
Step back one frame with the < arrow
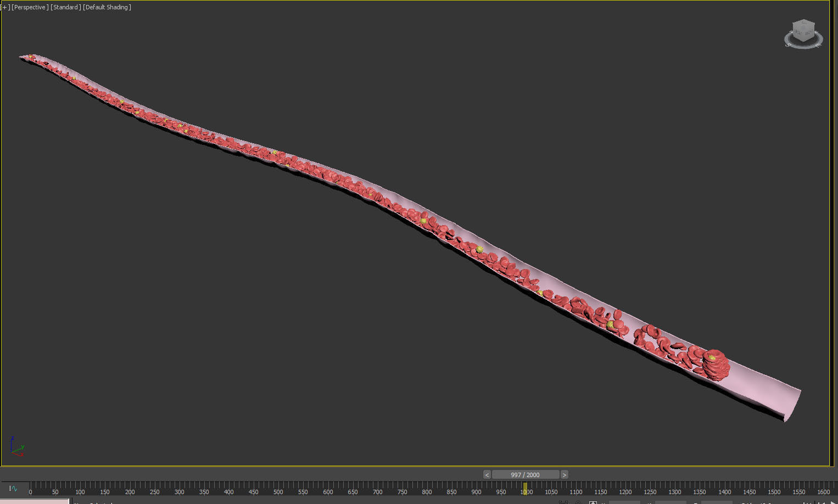tap(487, 475)
